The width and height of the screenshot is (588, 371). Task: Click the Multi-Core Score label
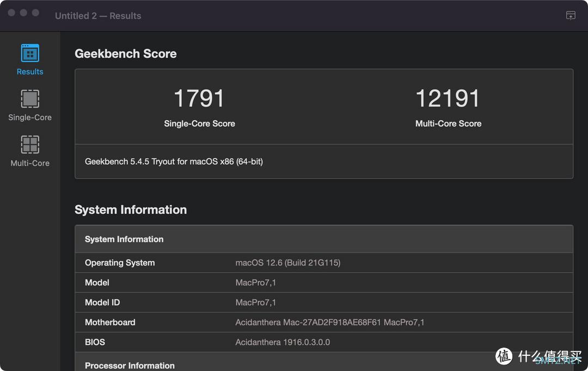coord(449,123)
